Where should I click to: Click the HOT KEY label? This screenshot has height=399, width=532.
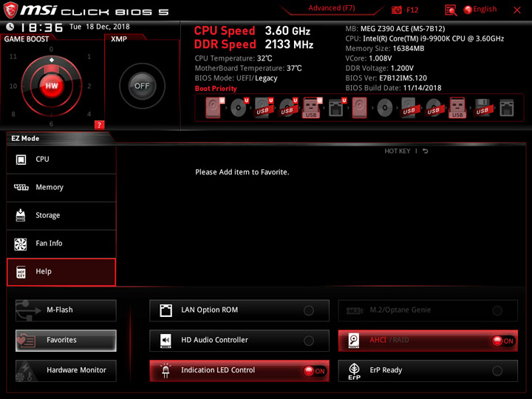398,151
